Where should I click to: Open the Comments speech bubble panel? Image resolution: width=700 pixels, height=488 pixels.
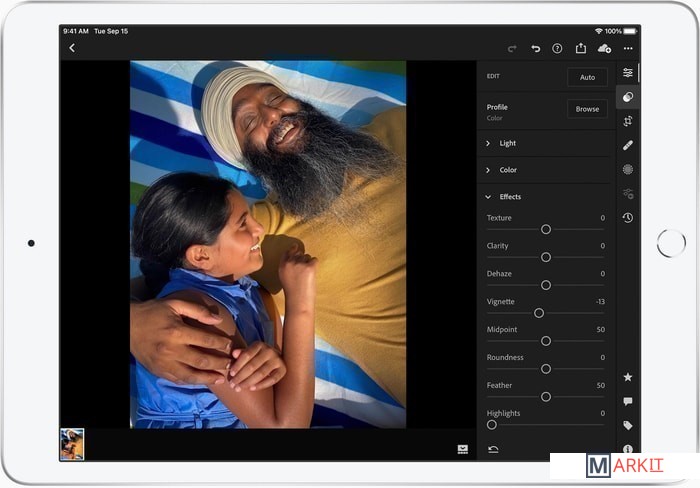(x=627, y=401)
